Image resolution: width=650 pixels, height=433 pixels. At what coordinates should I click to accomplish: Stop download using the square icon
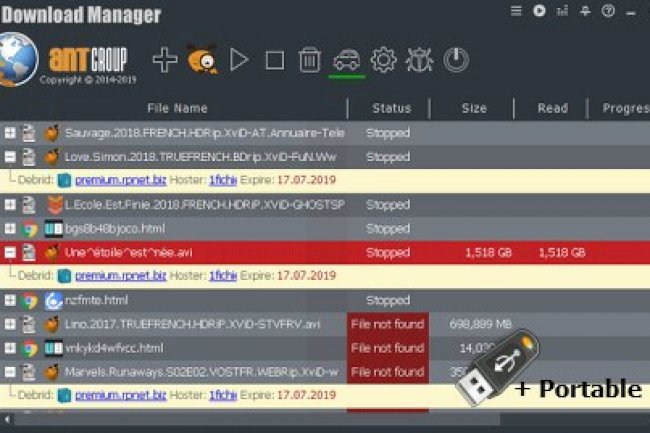275,60
